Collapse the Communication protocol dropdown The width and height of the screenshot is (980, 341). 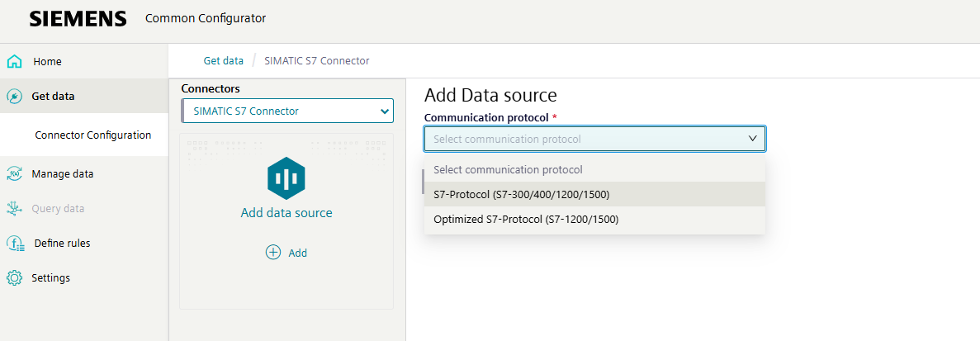coord(594,139)
